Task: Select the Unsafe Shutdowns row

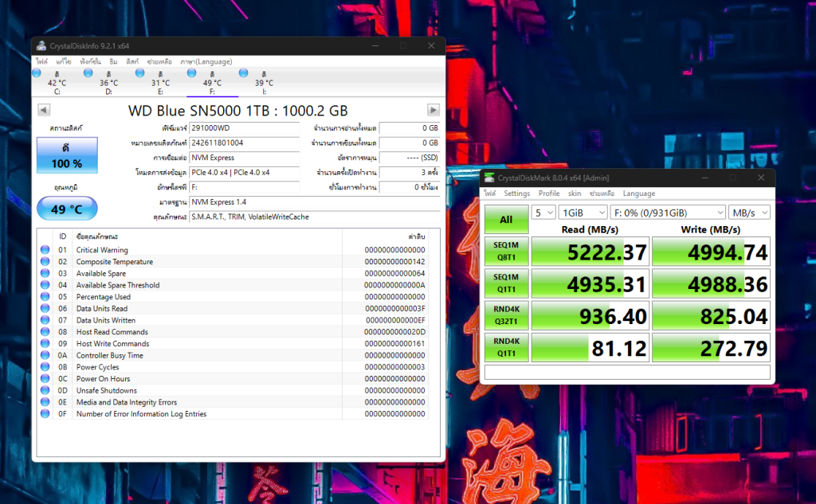Action: coord(233,390)
